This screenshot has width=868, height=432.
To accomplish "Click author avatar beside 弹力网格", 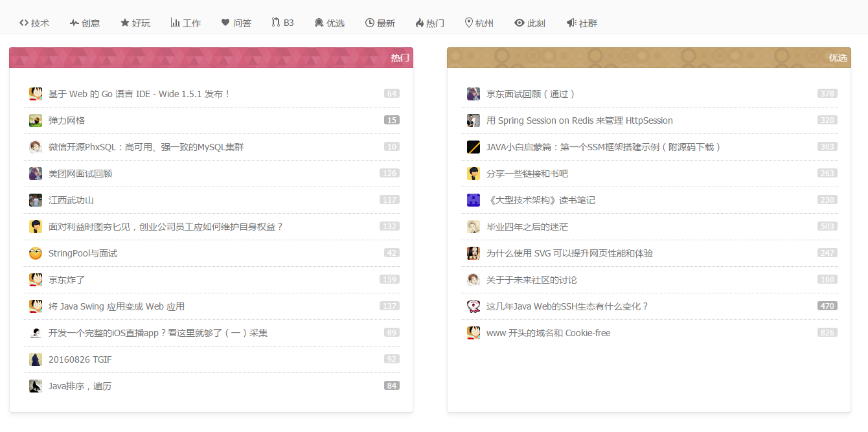I will pos(36,120).
